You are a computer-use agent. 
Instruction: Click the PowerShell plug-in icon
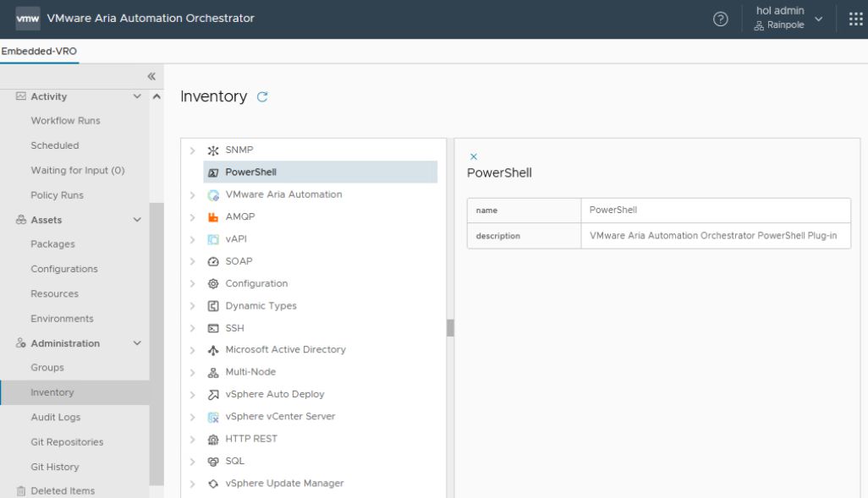tap(213, 172)
